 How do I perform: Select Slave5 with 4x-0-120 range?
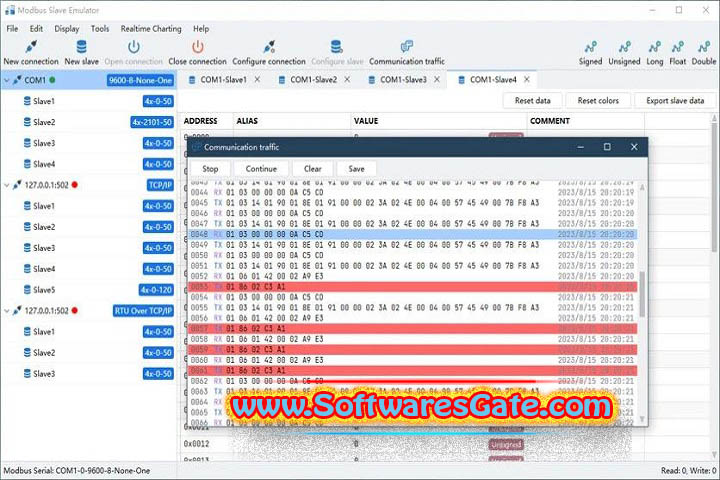pos(88,290)
